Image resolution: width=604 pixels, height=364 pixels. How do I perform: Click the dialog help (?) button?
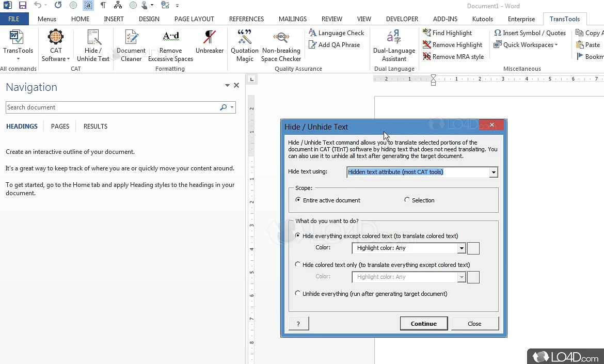[x=298, y=323]
